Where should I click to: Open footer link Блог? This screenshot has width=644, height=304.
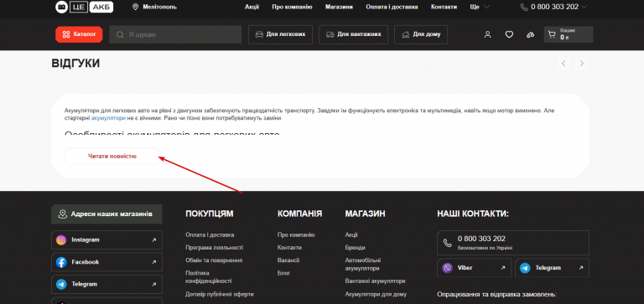283,273
